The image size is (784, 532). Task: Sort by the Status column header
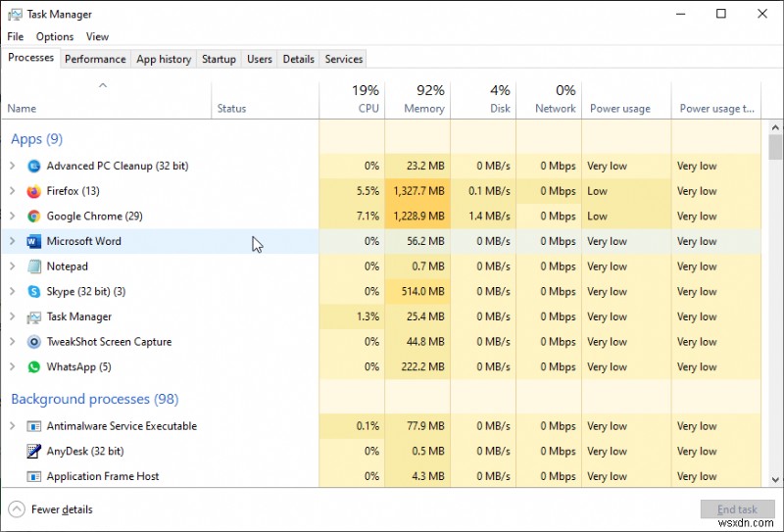265,100
